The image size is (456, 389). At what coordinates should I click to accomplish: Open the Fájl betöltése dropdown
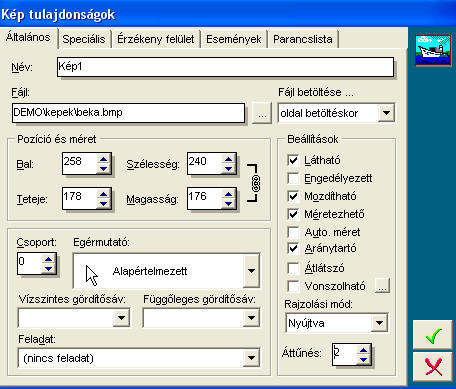pos(386,113)
